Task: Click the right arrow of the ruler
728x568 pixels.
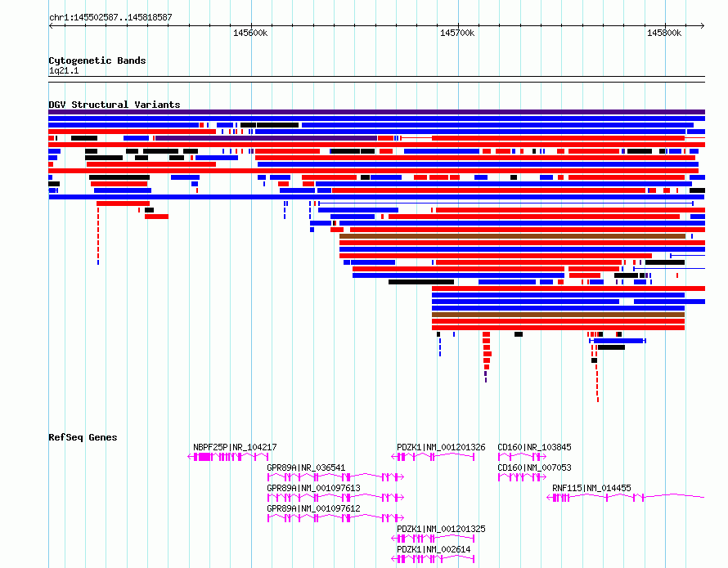Action: tap(702, 26)
